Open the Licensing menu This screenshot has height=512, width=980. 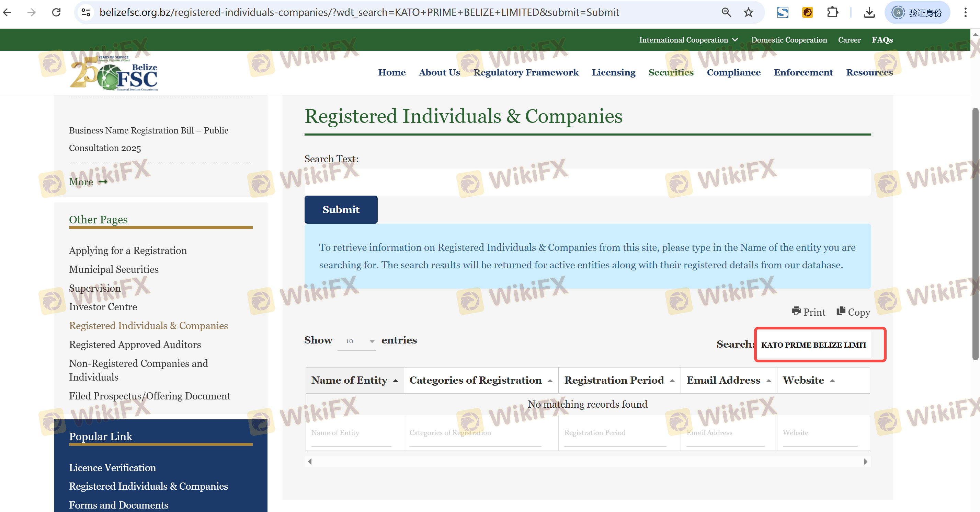click(613, 72)
